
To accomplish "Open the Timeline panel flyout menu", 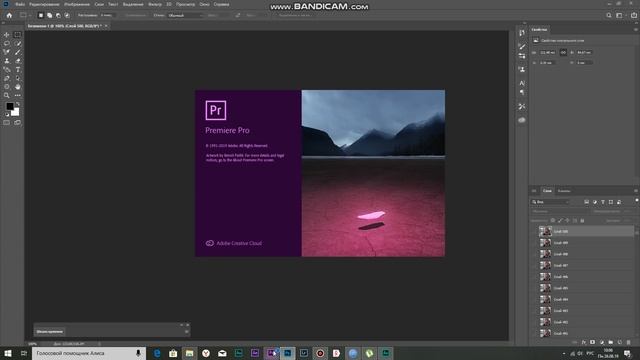I will [187, 331].
